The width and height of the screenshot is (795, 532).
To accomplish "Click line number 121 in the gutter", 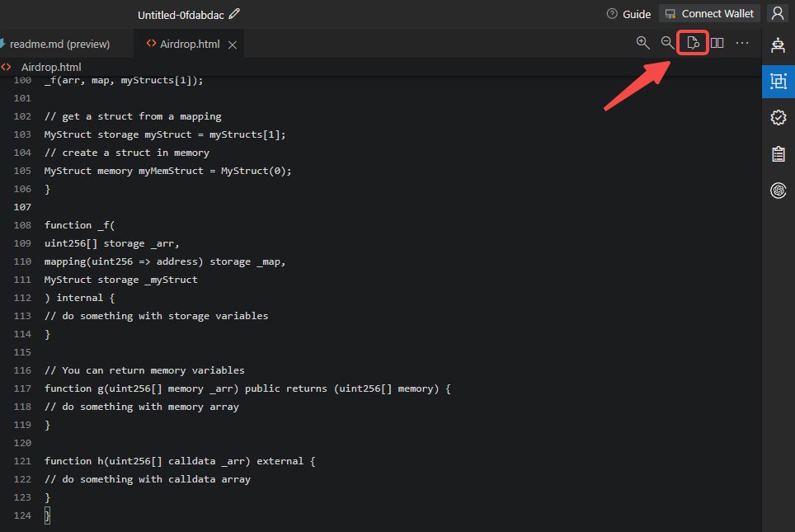I will (22, 461).
